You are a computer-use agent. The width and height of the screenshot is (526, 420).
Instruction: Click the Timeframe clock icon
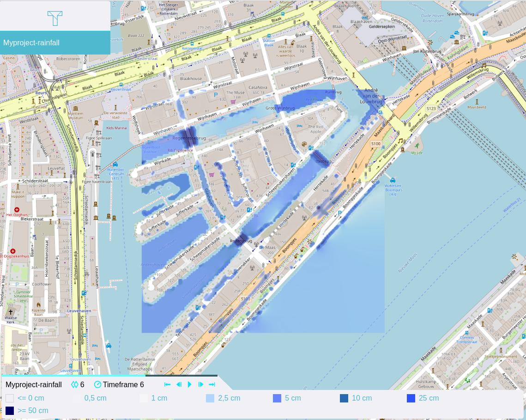(97, 384)
